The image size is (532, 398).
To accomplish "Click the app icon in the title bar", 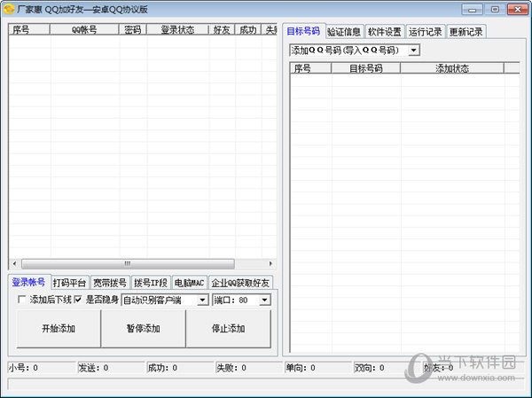I will [9, 9].
